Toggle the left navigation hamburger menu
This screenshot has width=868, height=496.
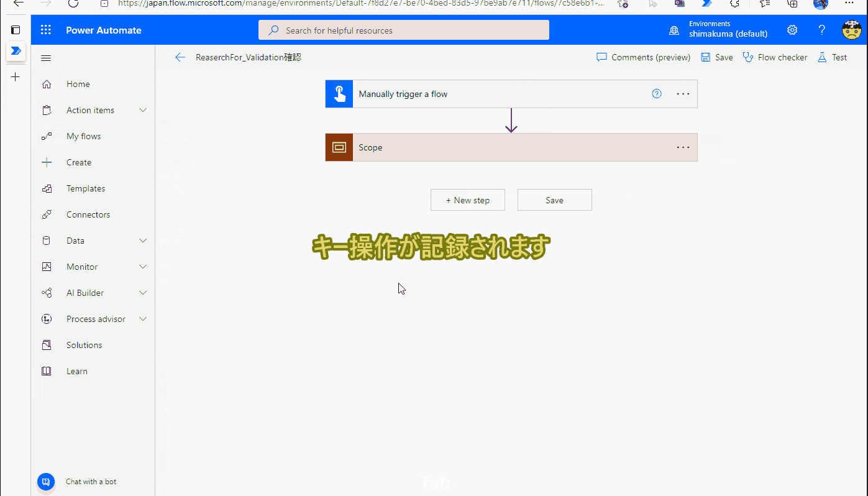[x=46, y=58]
